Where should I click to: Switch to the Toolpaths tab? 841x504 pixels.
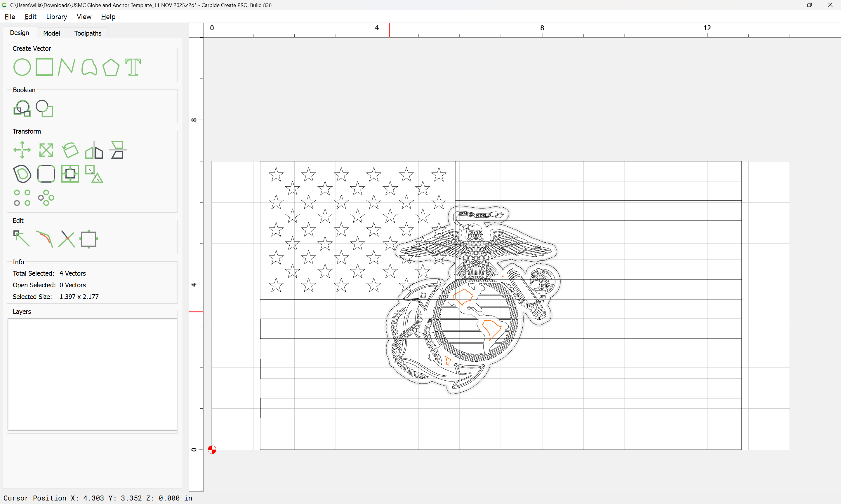click(x=88, y=33)
